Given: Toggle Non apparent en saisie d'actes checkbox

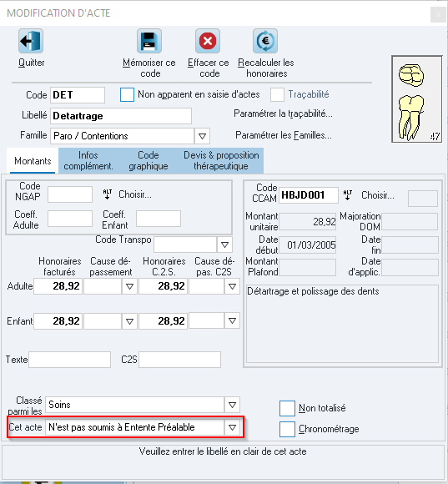Looking at the screenshot, I should tap(127, 94).
